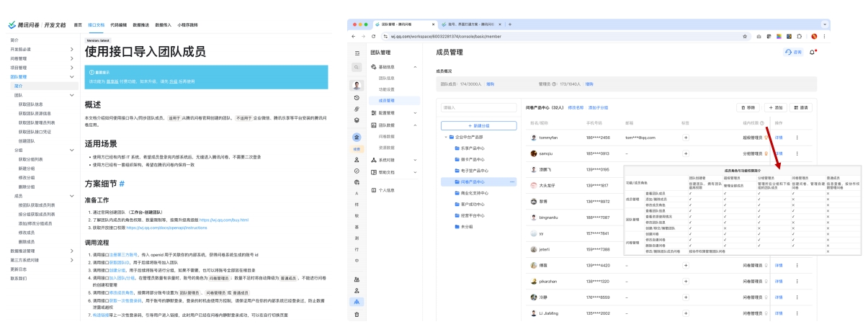868x332 pixels.
Task: Switch to 数据传入 tab in docs header
Action: tap(164, 24)
